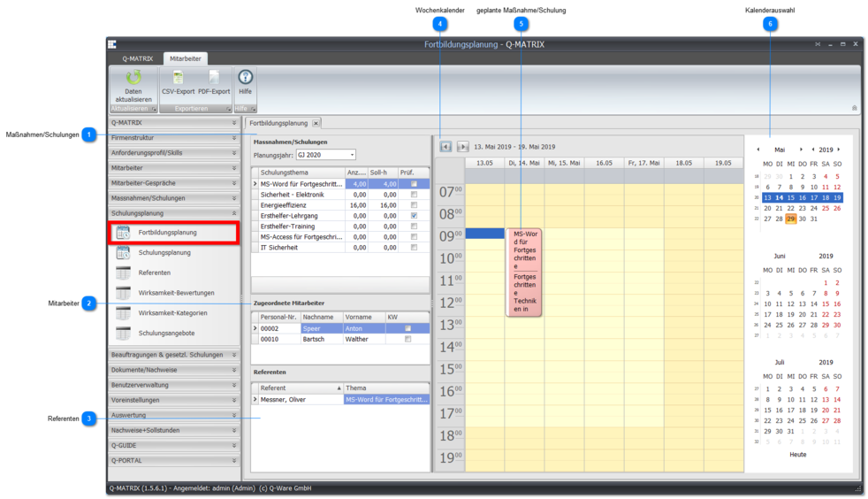Viewport: 868px width, 499px height.
Task: Open the Hilfe group dialog launcher
Action: pyautogui.click(x=253, y=109)
